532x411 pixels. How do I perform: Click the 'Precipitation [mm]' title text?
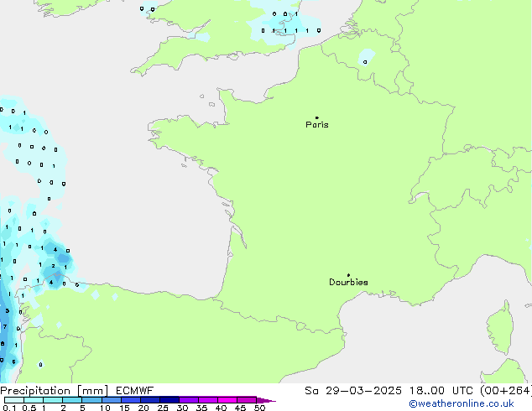pyautogui.click(x=55, y=391)
